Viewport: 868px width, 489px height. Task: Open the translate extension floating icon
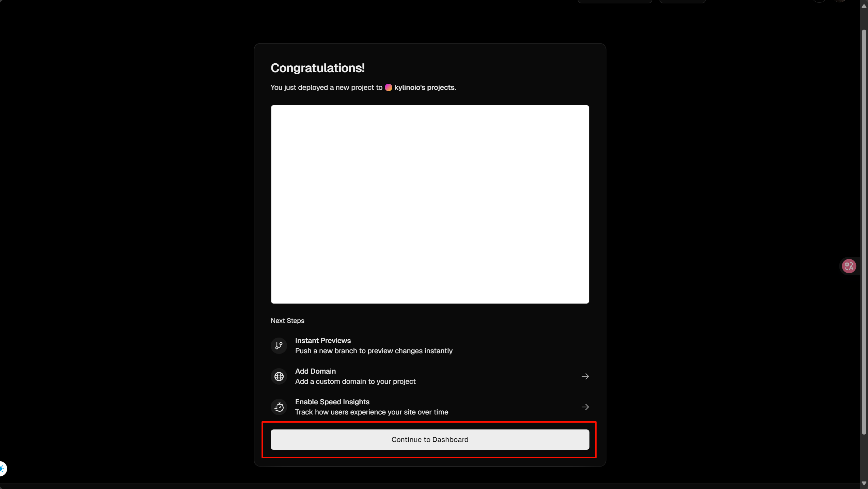coord(849,266)
